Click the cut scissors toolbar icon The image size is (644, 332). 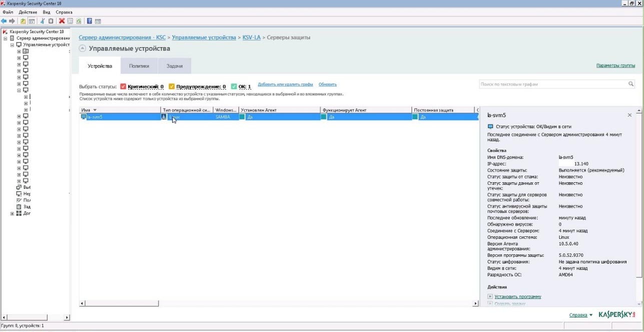pos(43,21)
